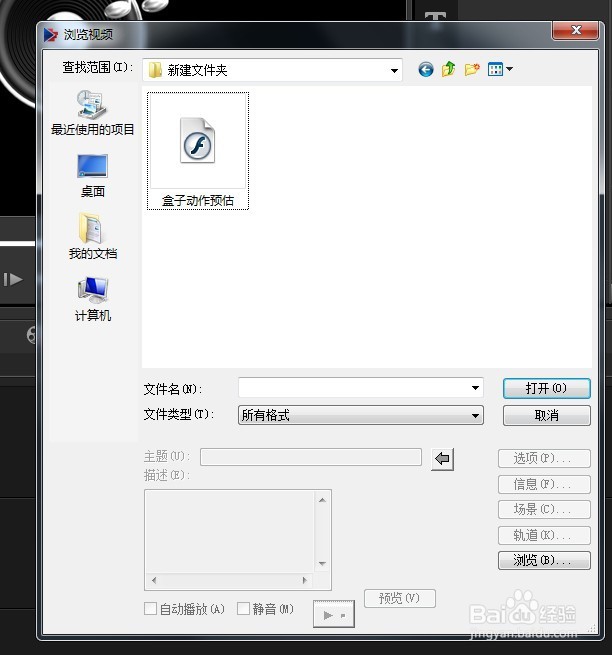Click the description box scroll up arrow
This screenshot has width=612, height=655.
pos(322,500)
